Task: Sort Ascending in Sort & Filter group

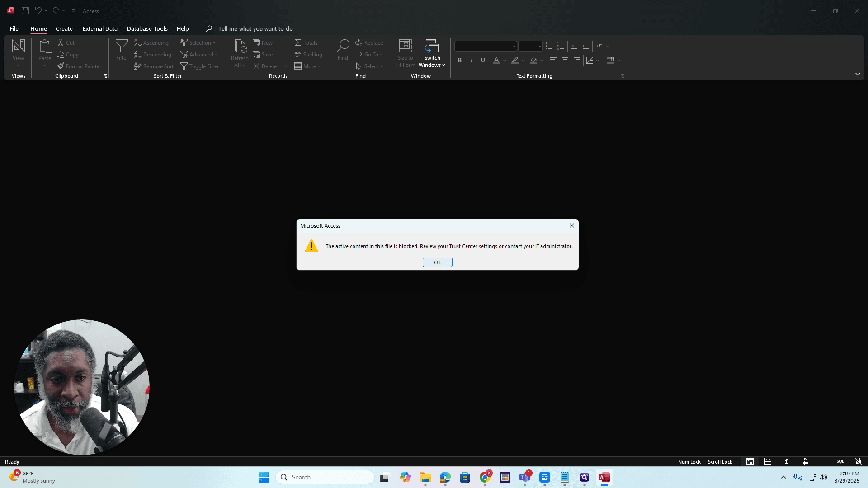Action: point(151,43)
